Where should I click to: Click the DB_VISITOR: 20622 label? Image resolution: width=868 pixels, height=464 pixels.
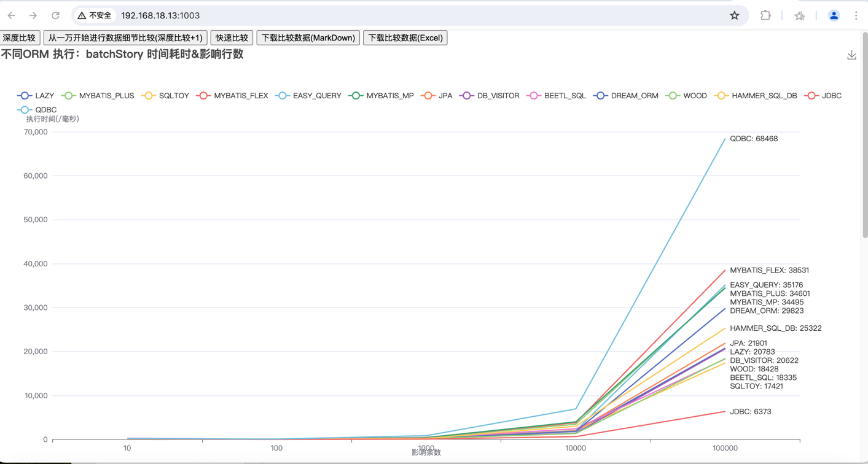(x=764, y=360)
